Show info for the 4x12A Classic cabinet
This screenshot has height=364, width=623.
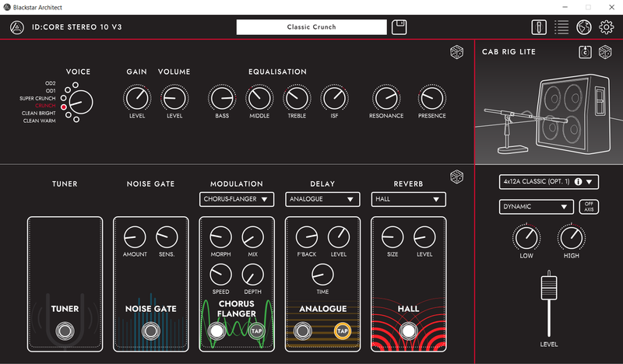577,182
